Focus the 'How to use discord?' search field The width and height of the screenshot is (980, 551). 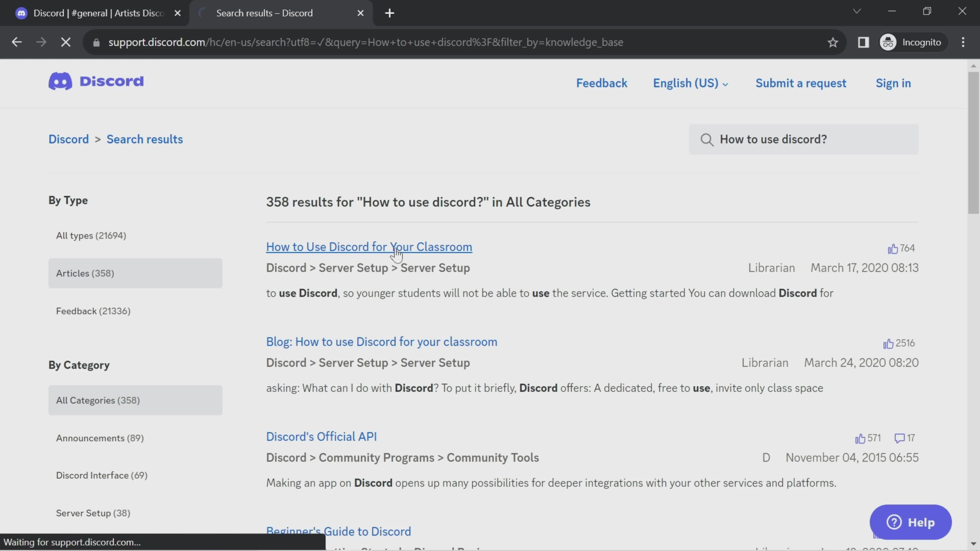(803, 139)
